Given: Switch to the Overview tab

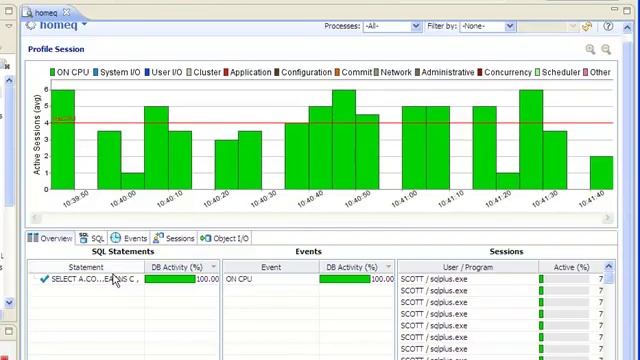Looking at the screenshot, I should point(50,238).
